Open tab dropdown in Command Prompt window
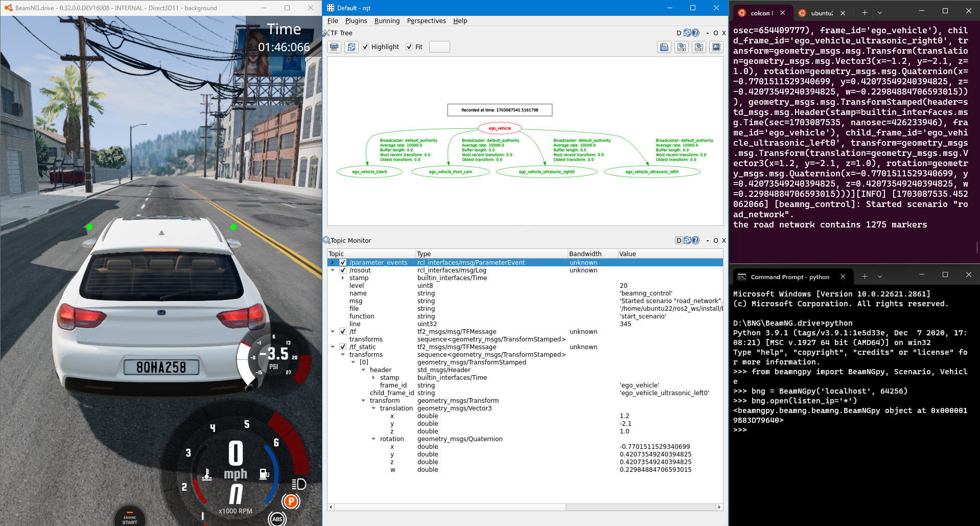Image resolution: width=980 pixels, height=526 pixels. click(880, 277)
